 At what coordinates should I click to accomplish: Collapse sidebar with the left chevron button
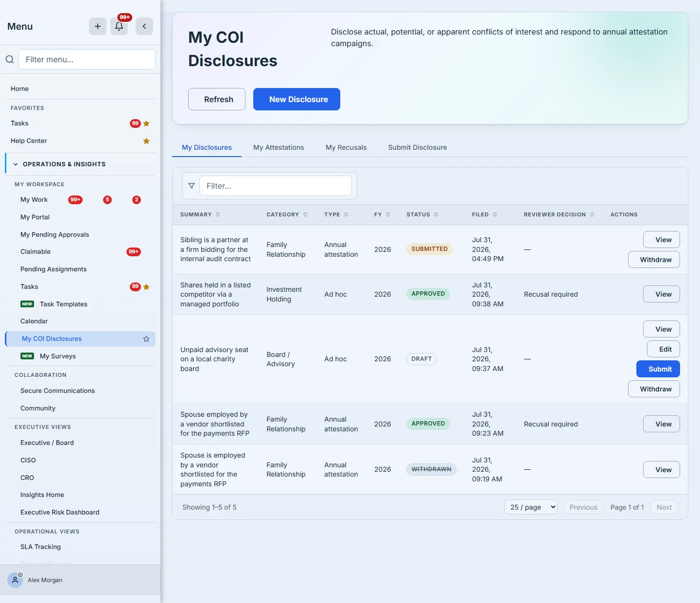tap(144, 26)
